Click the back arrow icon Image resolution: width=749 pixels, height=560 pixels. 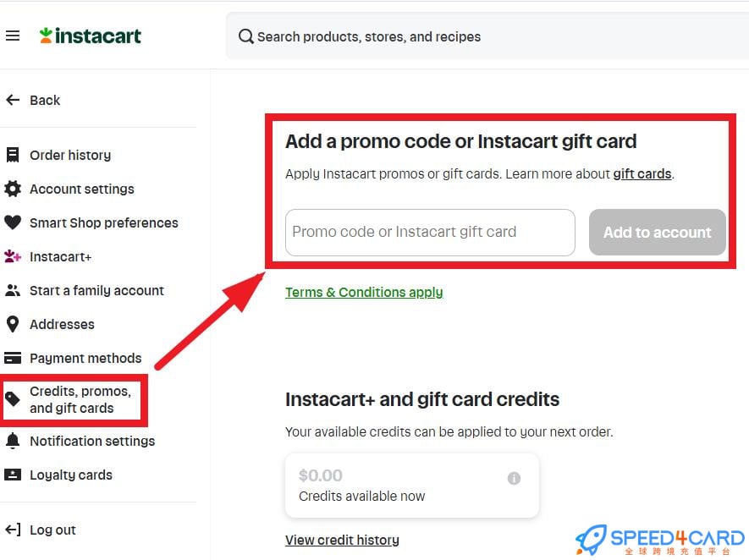click(12, 100)
